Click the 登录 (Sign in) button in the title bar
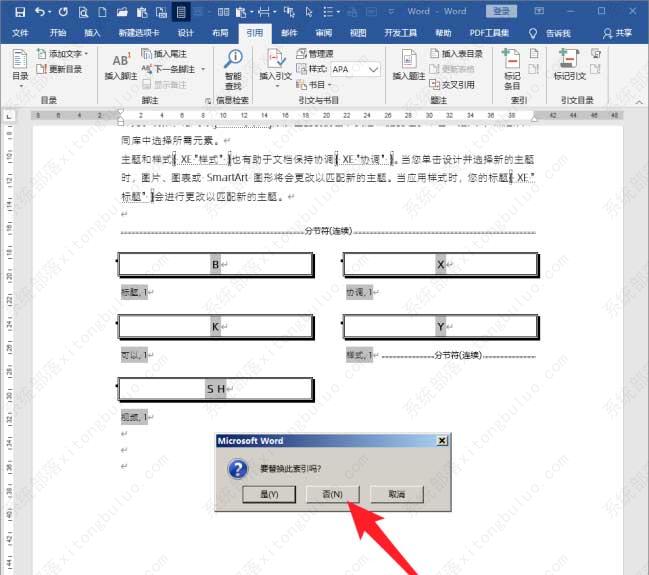 click(x=501, y=11)
